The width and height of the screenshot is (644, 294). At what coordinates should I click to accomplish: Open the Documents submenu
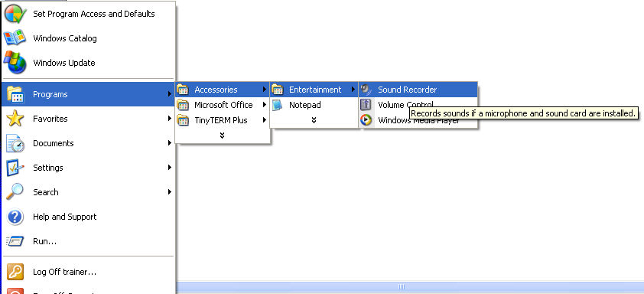pyautogui.click(x=88, y=143)
